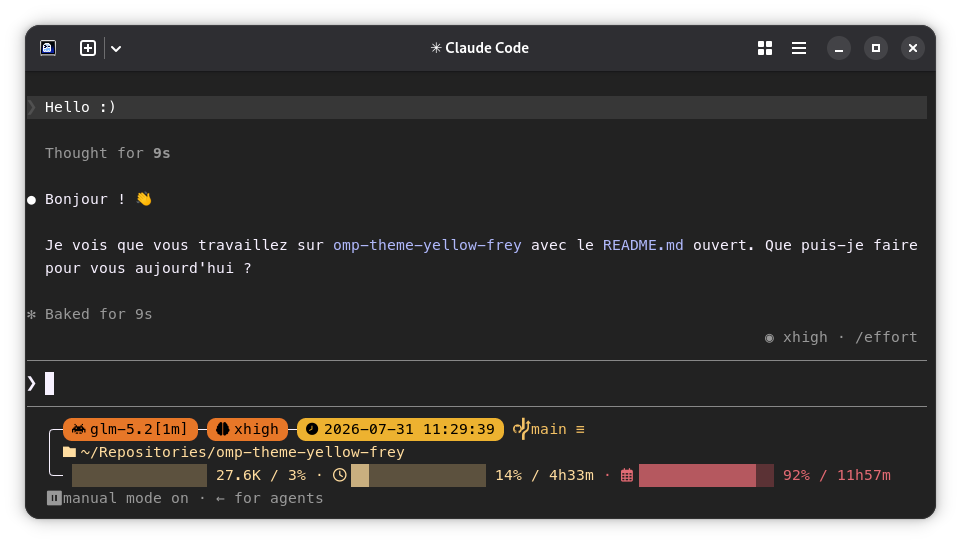This screenshot has width=961, height=544.
Task: Click the main branch name
Action: (549, 429)
